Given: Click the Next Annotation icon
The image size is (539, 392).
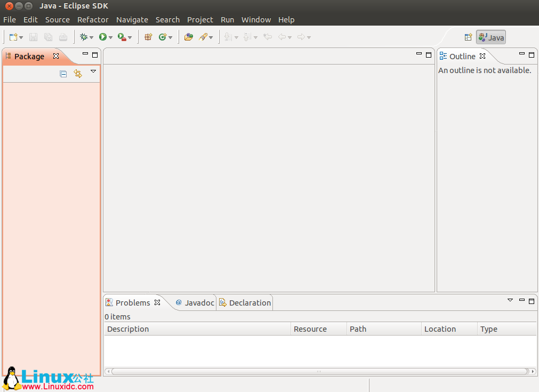Looking at the screenshot, I should (228, 37).
